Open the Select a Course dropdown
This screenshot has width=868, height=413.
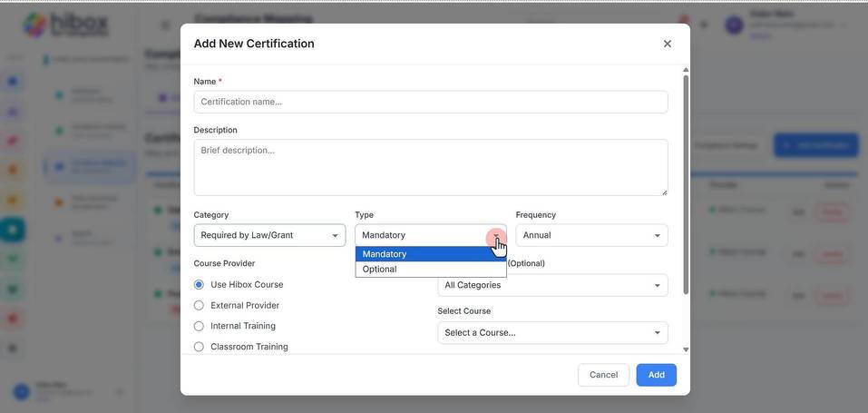(x=552, y=332)
